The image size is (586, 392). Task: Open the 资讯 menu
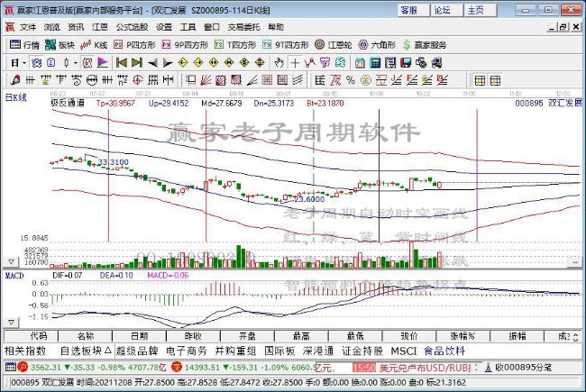(x=76, y=27)
